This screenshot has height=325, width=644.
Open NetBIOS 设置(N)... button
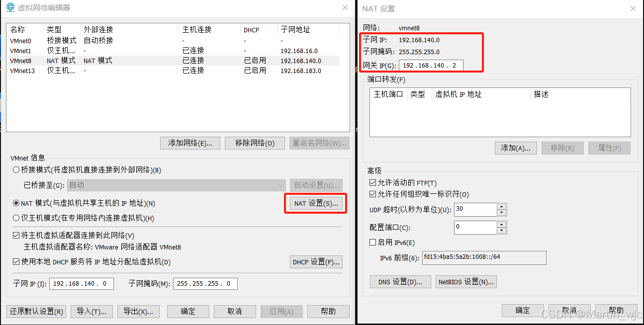point(466,282)
